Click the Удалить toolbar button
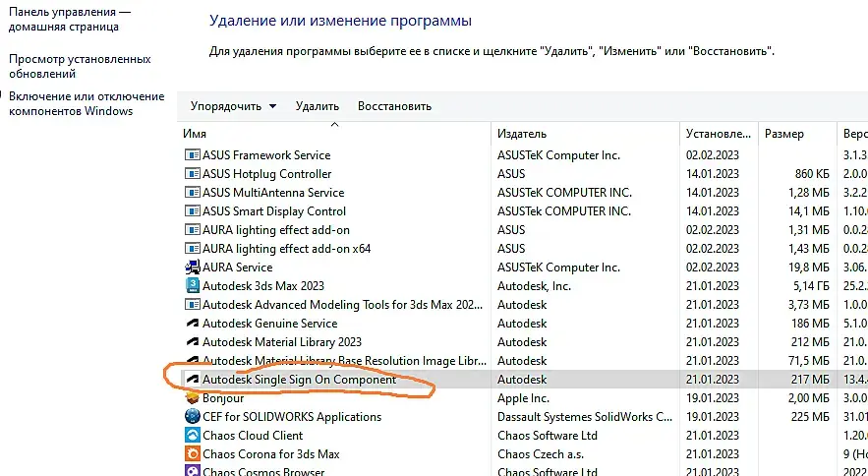This screenshot has width=868, height=476. 317,106
